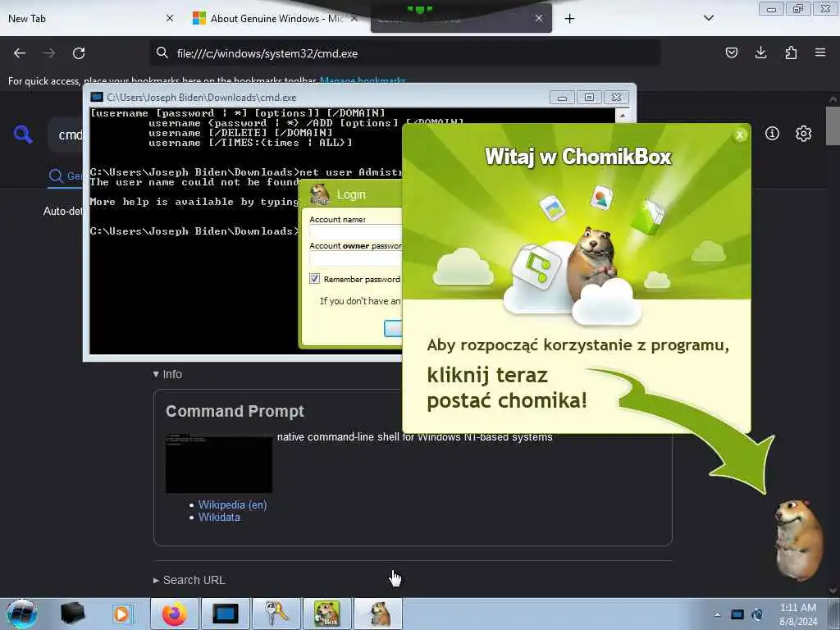The height and width of the screenshot is (630, 840).
Task: Open the Pocket save icon
Action: 731,52
